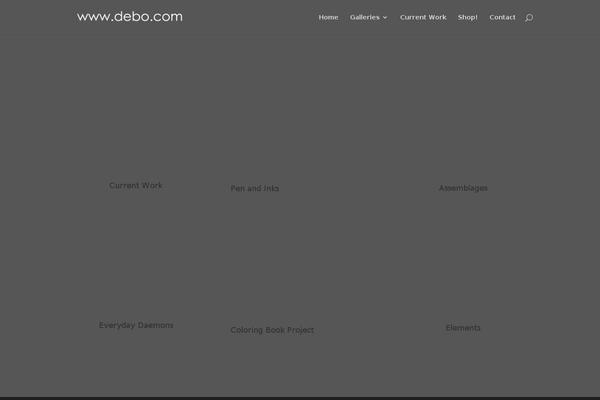Click the www.debo.com site logo

(x=130, y=16)
